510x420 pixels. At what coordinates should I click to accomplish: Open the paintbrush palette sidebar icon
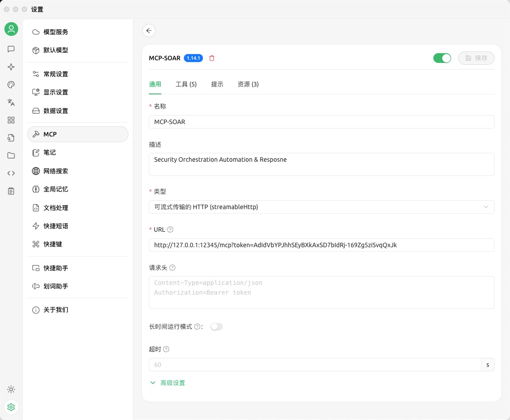(x=11, y=85)
